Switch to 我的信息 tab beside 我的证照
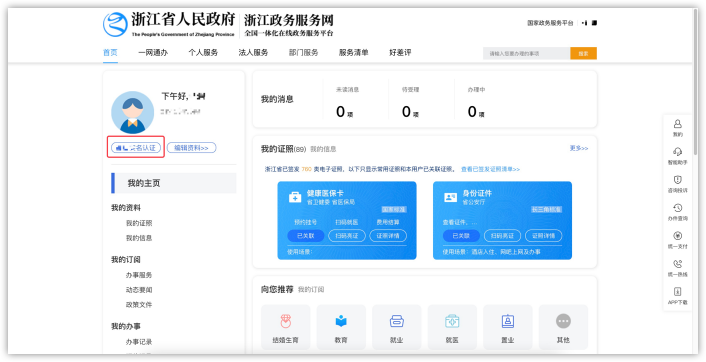 [323, 149]
